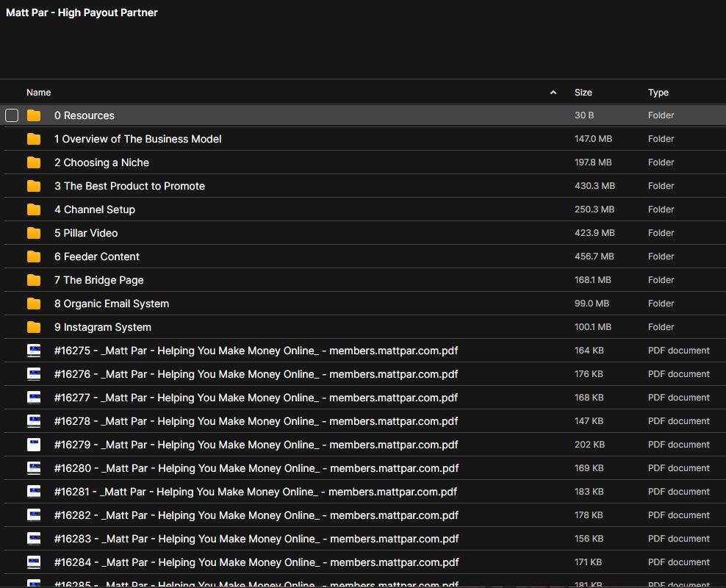
Task: Sort files by the Type column header
Action: (x=658, y=93)
